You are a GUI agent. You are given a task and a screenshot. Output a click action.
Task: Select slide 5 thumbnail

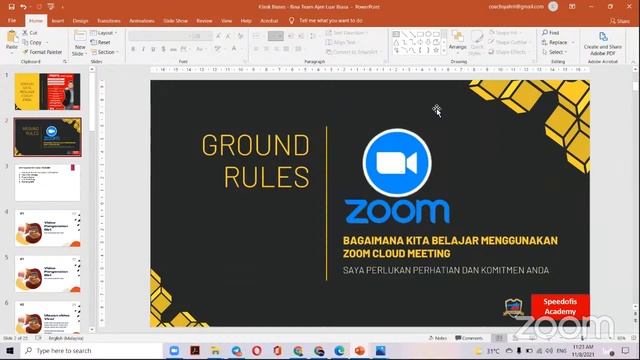pyautogui.click(x=48, y=273)
